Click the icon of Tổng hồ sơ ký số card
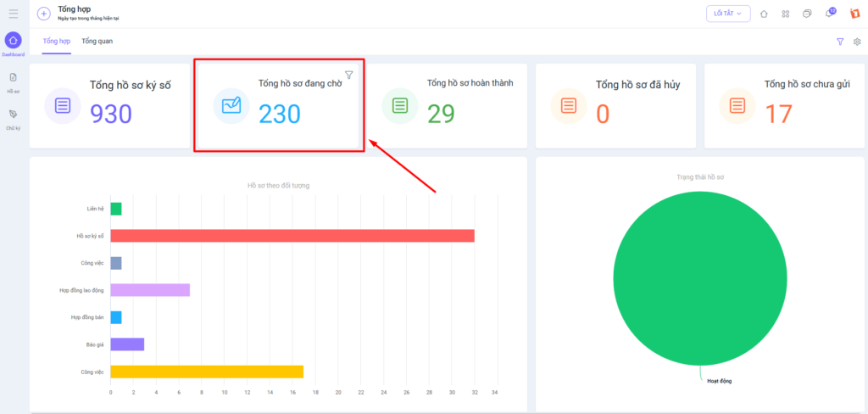The width and height of the screenshot is (868, 414). pos(63,105)
